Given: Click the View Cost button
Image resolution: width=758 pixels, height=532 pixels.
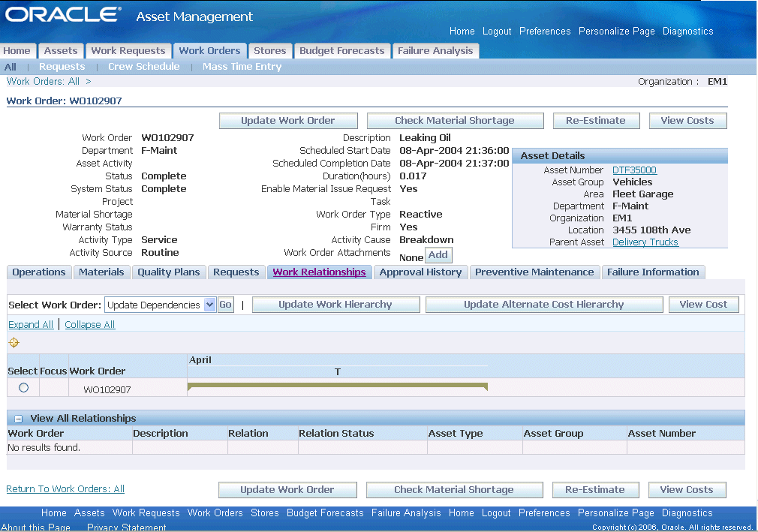Looking at the screenshot, I should click(703, 305).
